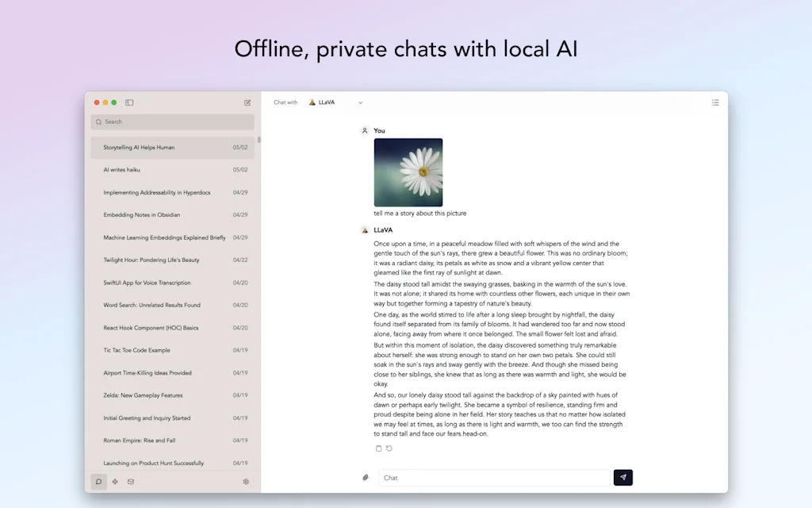Open "Tic Tac Toe Code Example" chat
This screenshot has width=812, height=508.
click(172, 350)
